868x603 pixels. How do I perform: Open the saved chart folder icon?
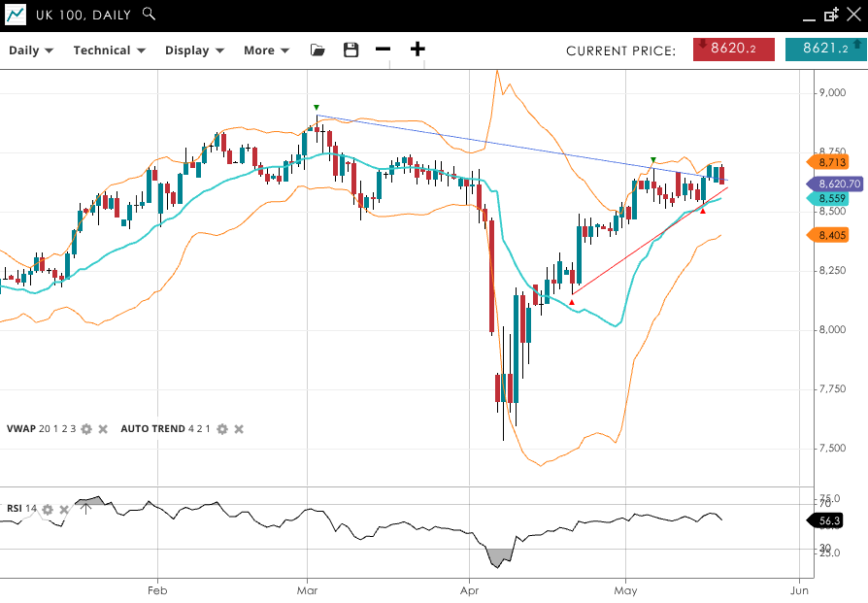tap(317, 50)
